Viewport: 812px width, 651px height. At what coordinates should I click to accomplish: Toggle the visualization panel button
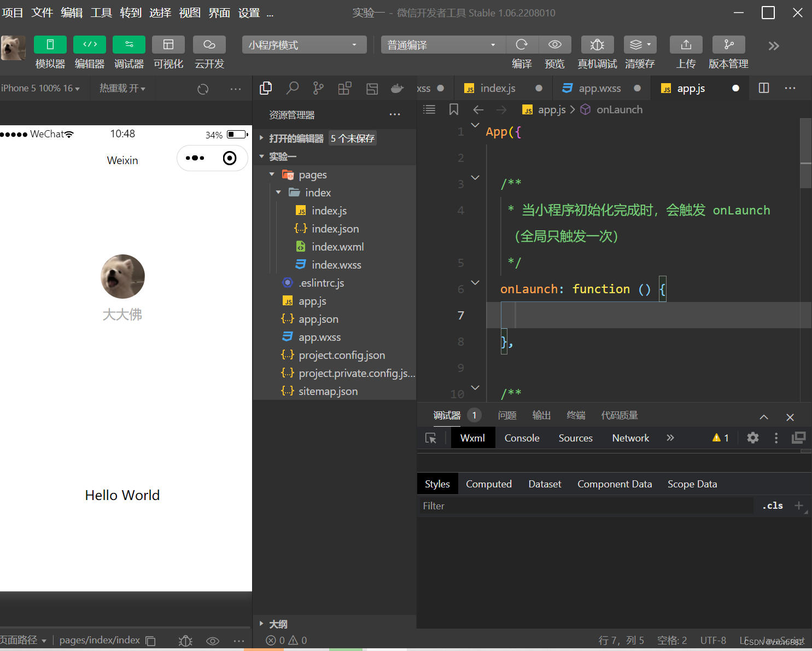point(168,45)
